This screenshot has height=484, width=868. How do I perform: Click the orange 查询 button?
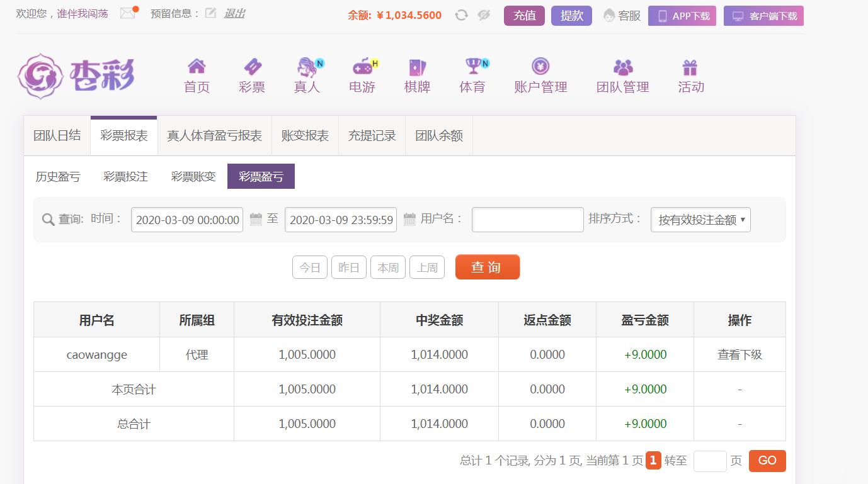tap(488, 267)
